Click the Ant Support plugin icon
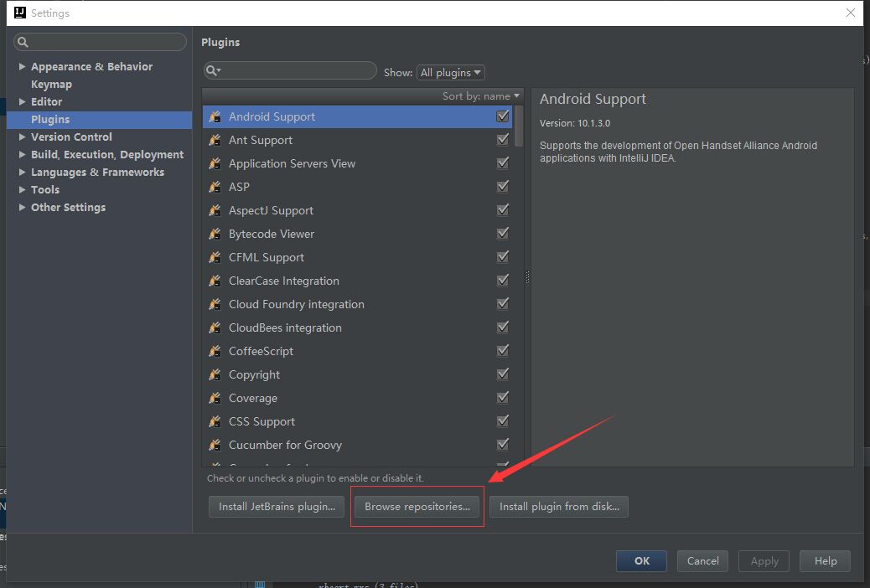 click(x=215, y=140)
